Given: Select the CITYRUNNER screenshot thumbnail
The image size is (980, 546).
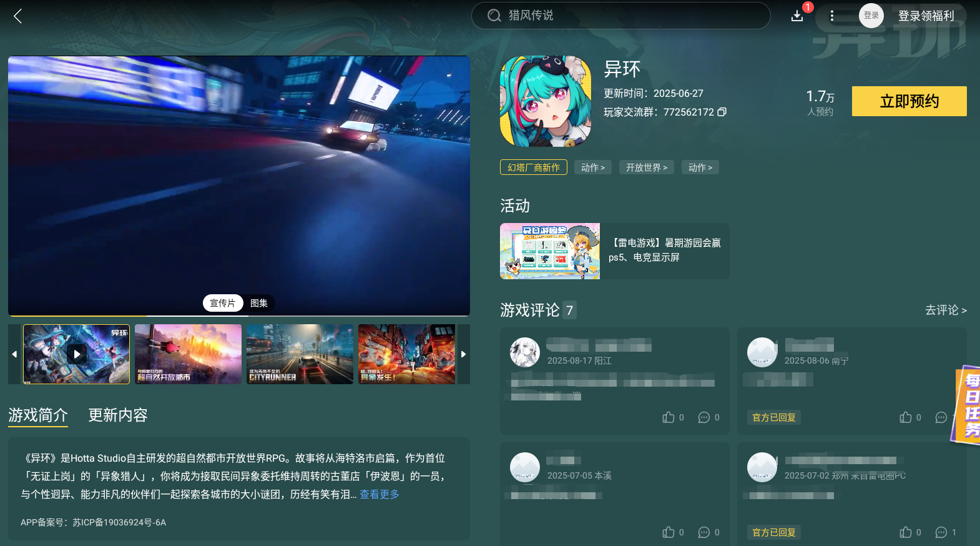Looking at the screenshot, I should (x=300, y=354).
